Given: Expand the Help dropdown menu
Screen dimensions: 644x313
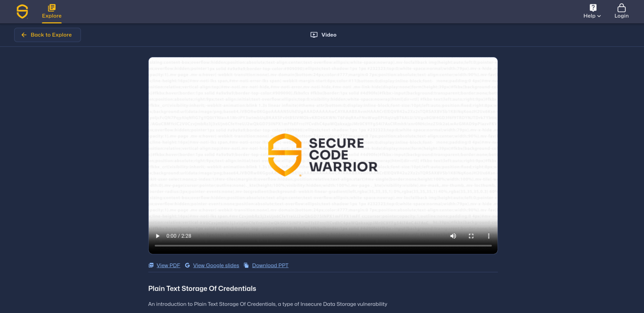Looking at the screenshot, I should (592, 12).
